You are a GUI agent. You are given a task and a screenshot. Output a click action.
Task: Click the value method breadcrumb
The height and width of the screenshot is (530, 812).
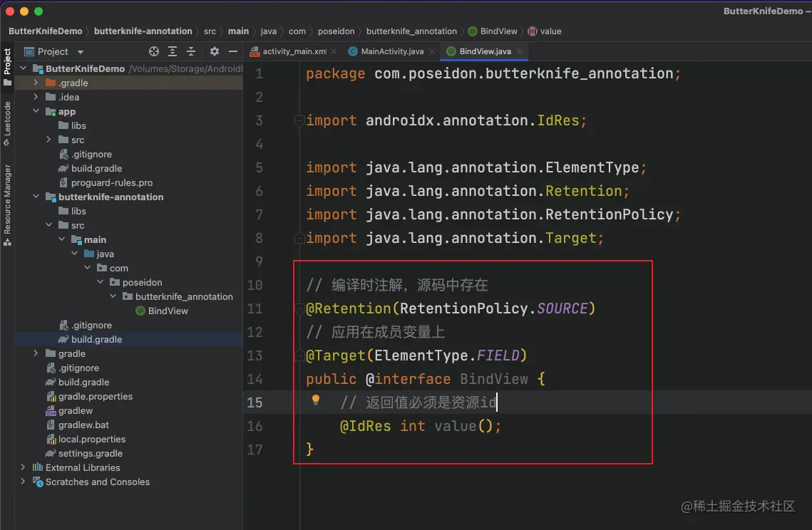pos(545,31)
